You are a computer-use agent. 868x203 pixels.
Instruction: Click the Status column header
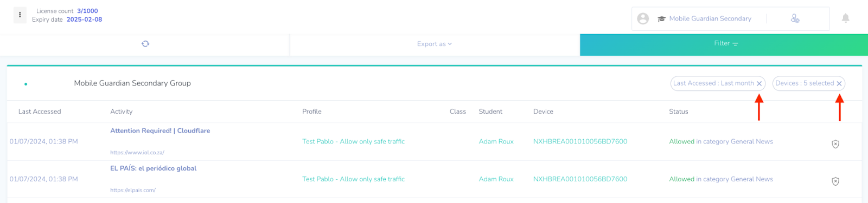click(x=679, y=112)
